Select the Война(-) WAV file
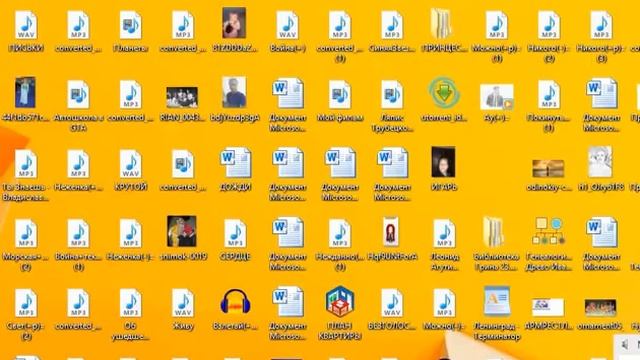The height and width of the screenshot is (360, 640). [287, 25]
